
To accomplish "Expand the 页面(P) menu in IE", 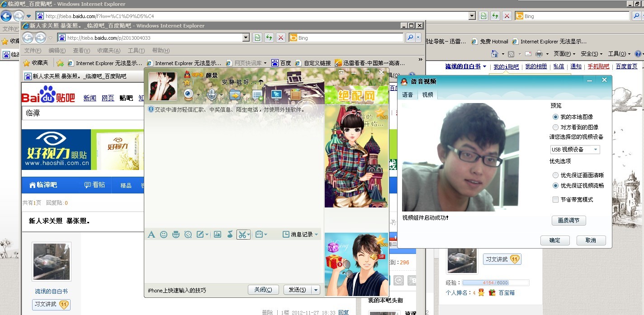I will 564,54.
